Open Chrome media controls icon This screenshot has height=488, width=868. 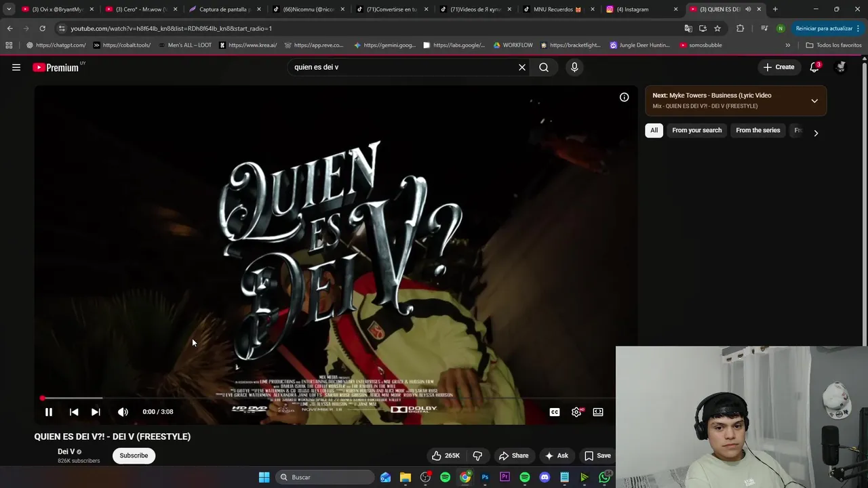[x=764, y=28]
